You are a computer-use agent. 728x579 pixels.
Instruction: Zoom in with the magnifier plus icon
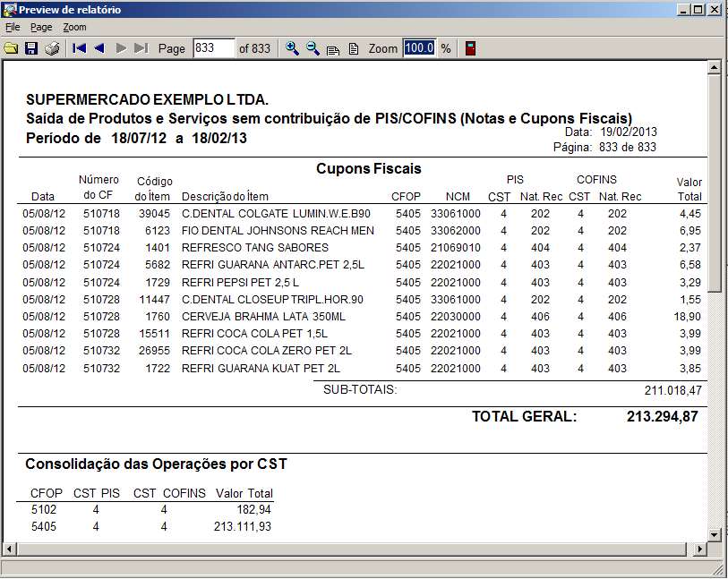pos(292,48)
